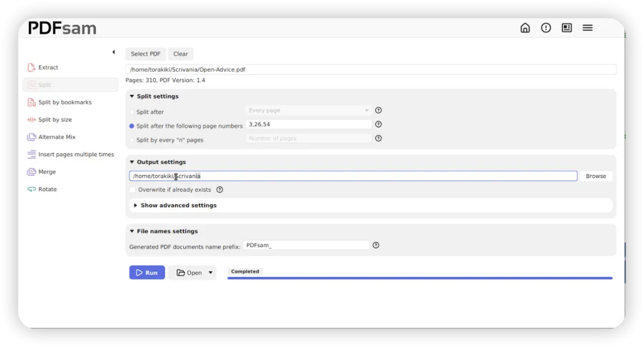Click the Split by bookmarks icon
The height and width of the screenshot is (347, 644).
pos(31,102)
